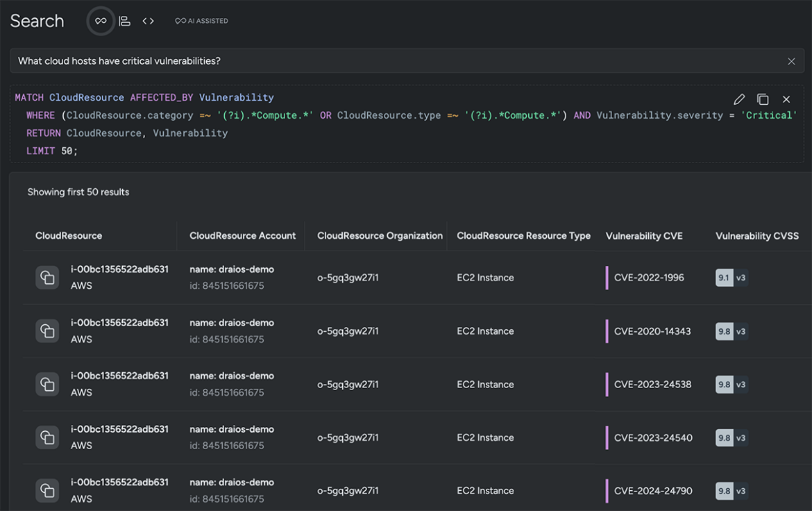This screenshot has width=812, height=511.
Task: Click the Search page title
Action: tap(37, 22)
